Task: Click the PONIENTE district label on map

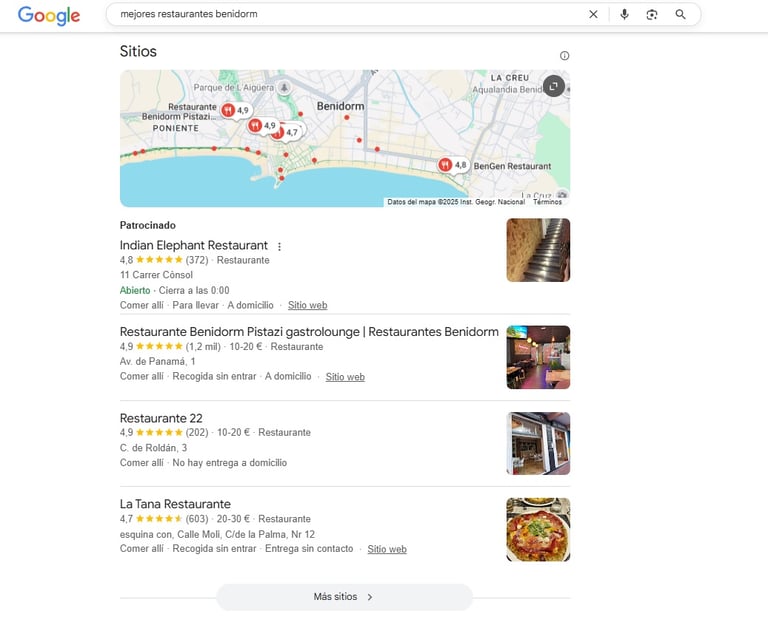Action: (x=176, y=128)
